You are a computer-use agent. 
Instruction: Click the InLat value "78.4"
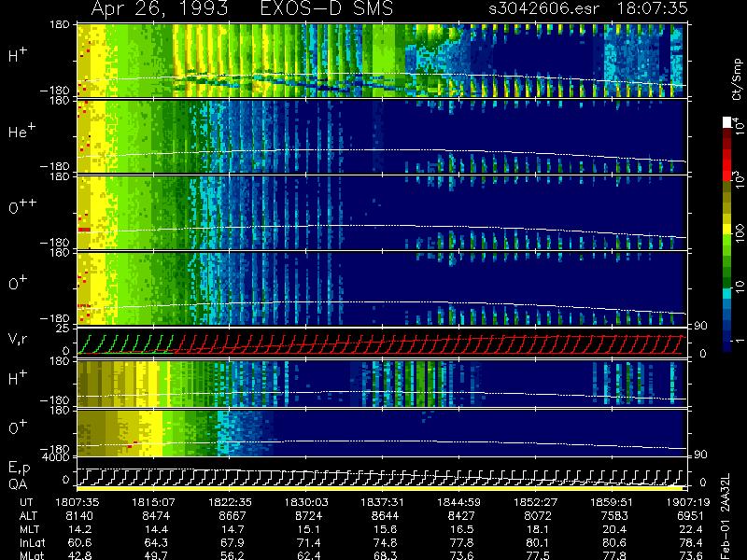coord(692,542)
